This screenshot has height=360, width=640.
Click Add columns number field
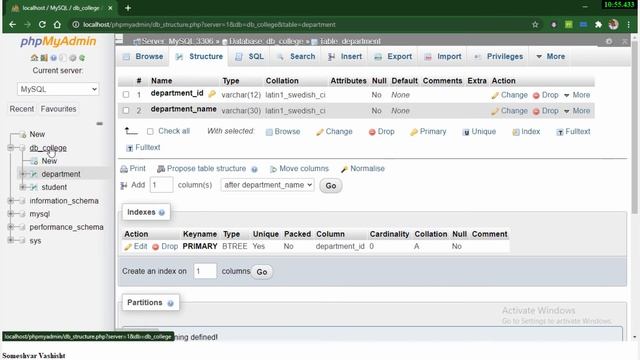pos(161,185)
